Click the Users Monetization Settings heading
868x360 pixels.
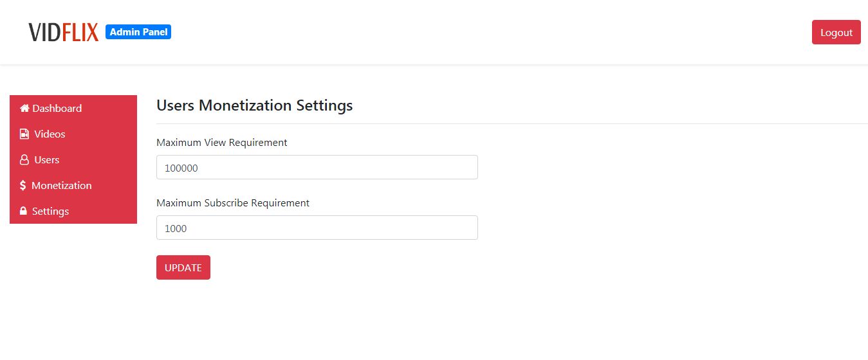[x=255, y=105]
